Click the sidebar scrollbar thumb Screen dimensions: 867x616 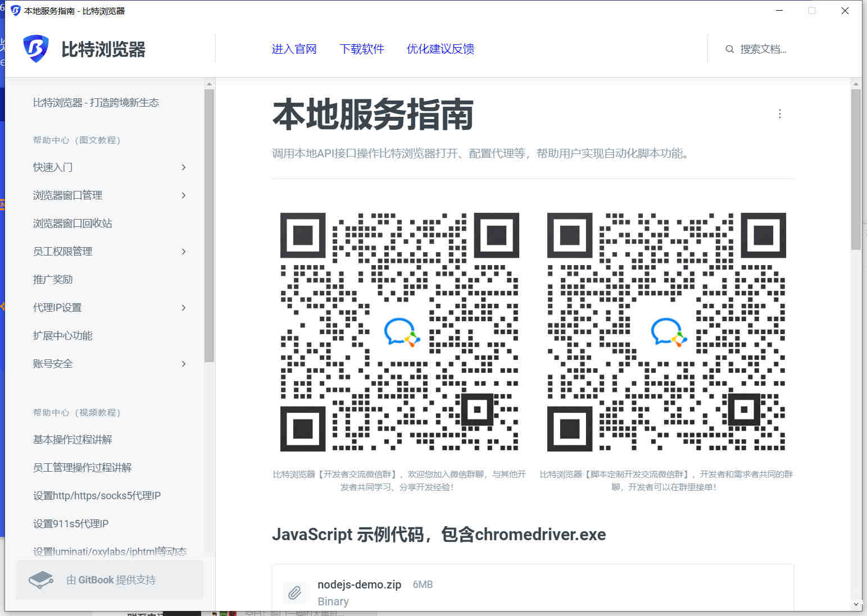(x=209, y=226)
